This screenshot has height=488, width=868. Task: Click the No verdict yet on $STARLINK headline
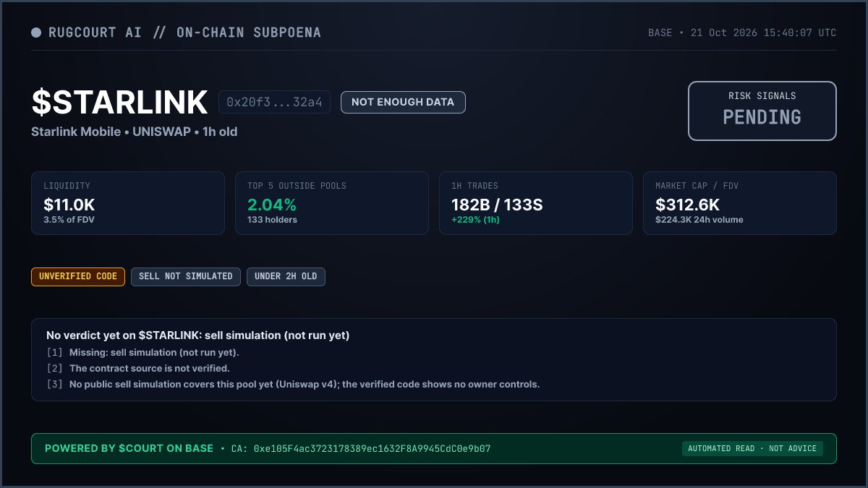pos(198,335)
